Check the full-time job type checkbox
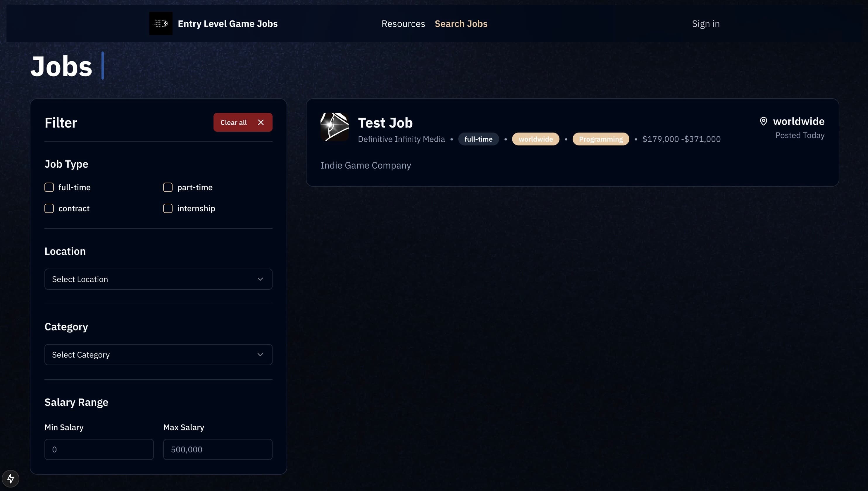Viewport: 868px width, 491px height. click(49, 187)
